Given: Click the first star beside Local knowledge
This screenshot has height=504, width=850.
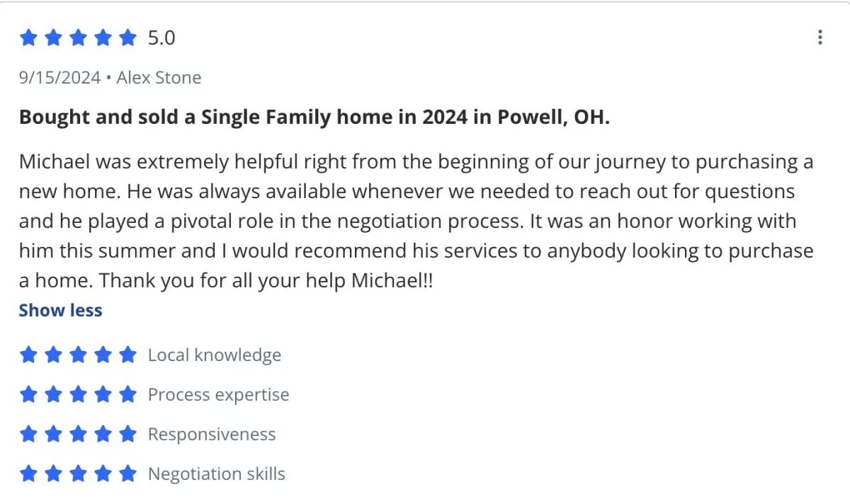Looking at the screenshot, I should (28, 355).
